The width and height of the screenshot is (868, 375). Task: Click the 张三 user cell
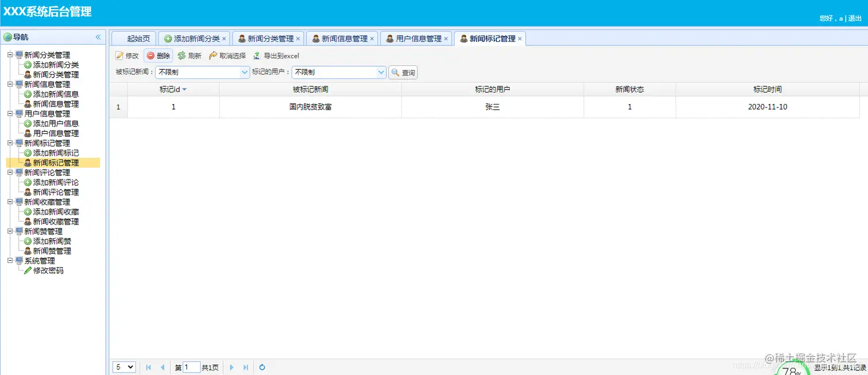[493, 107]
